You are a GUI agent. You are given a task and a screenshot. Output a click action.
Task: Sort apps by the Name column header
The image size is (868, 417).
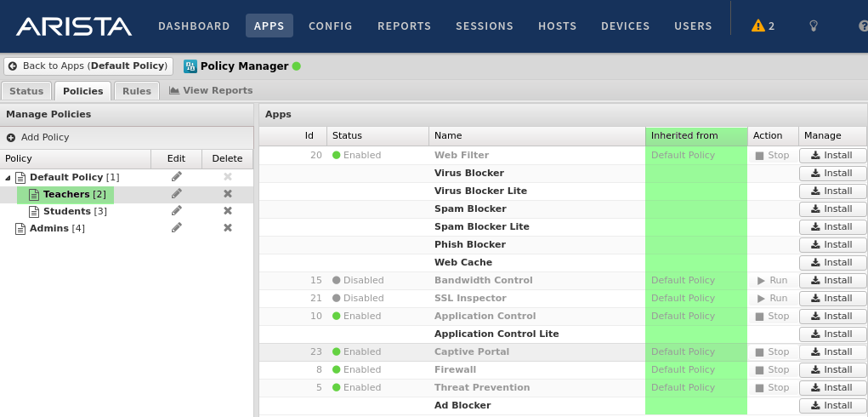[x=537, y=135]
